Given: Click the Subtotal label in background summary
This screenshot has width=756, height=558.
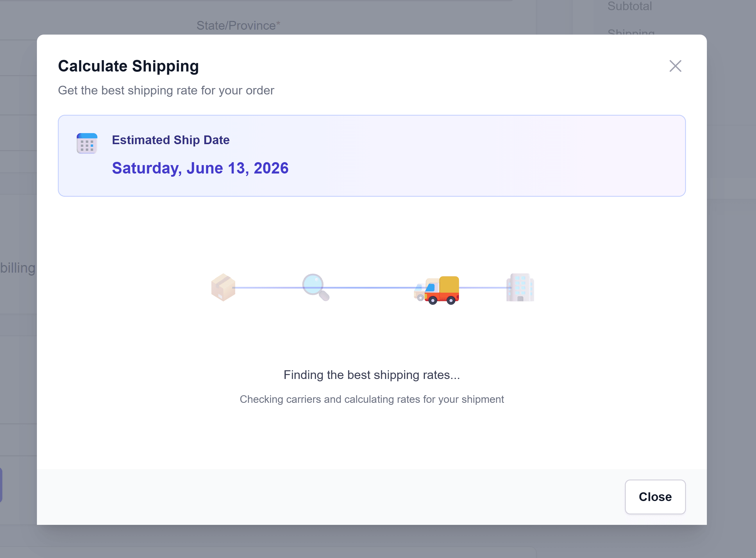Looking at the screenshot, I should click(x=630, y=6).
